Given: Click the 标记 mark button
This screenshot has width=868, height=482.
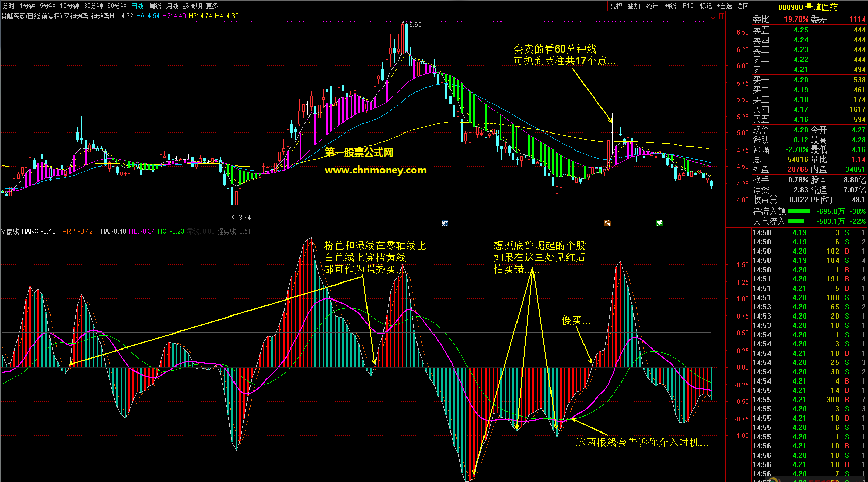Looking at the screenshot, I should pos(706,6).
